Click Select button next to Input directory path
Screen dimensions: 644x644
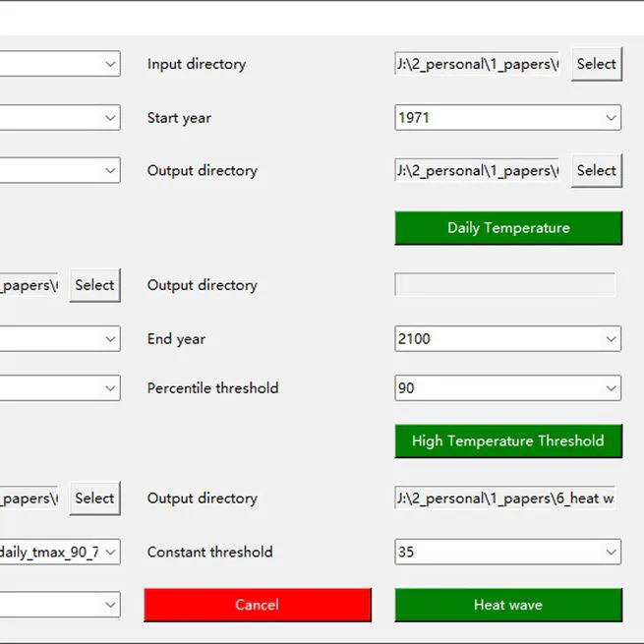[596, 64]
